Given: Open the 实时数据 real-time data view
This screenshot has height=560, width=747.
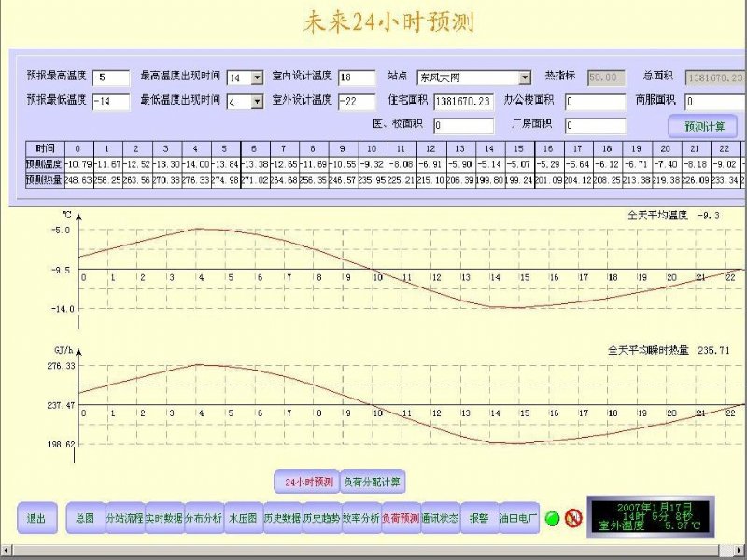Looking at the screenshot, I should (163, 518).
